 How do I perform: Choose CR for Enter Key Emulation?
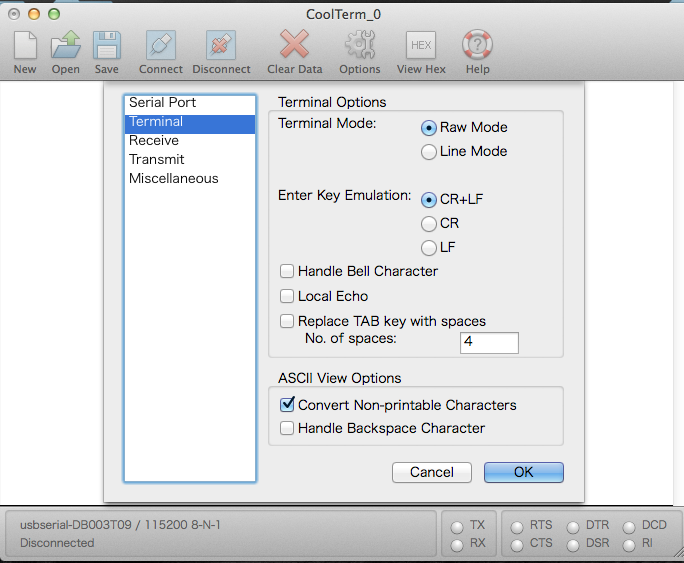click(429, 223)
